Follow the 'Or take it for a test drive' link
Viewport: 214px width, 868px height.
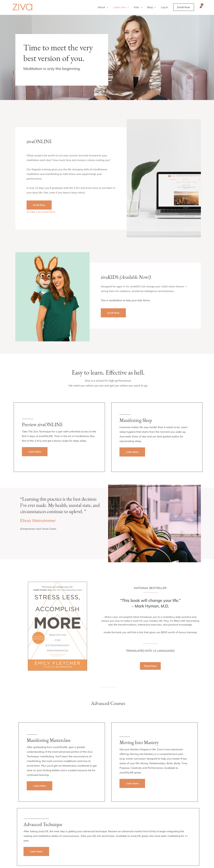pyautogui.click(x=41, y=212)
